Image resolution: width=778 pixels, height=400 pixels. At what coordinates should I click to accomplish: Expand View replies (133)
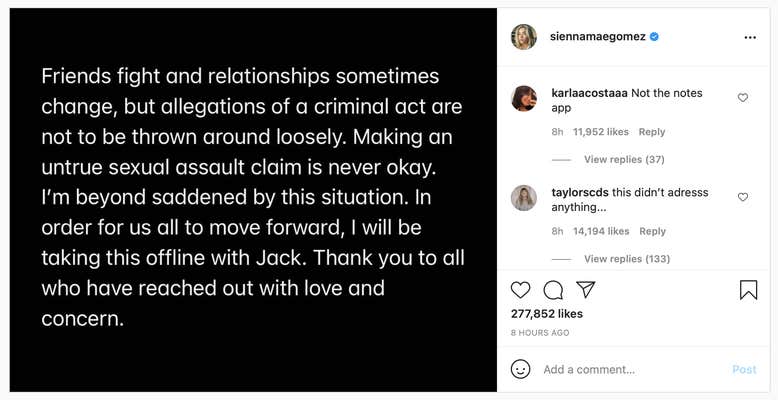point(627,259)
